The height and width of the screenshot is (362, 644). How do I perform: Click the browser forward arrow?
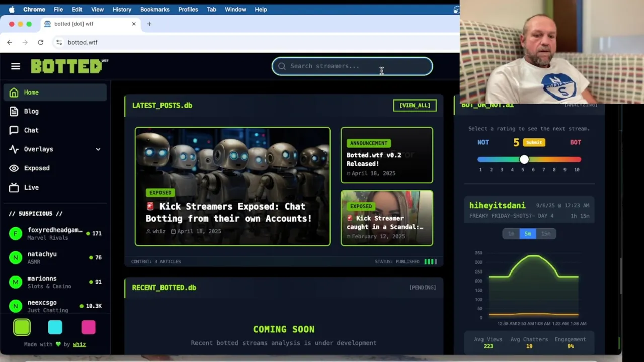(x=25, y=42)
